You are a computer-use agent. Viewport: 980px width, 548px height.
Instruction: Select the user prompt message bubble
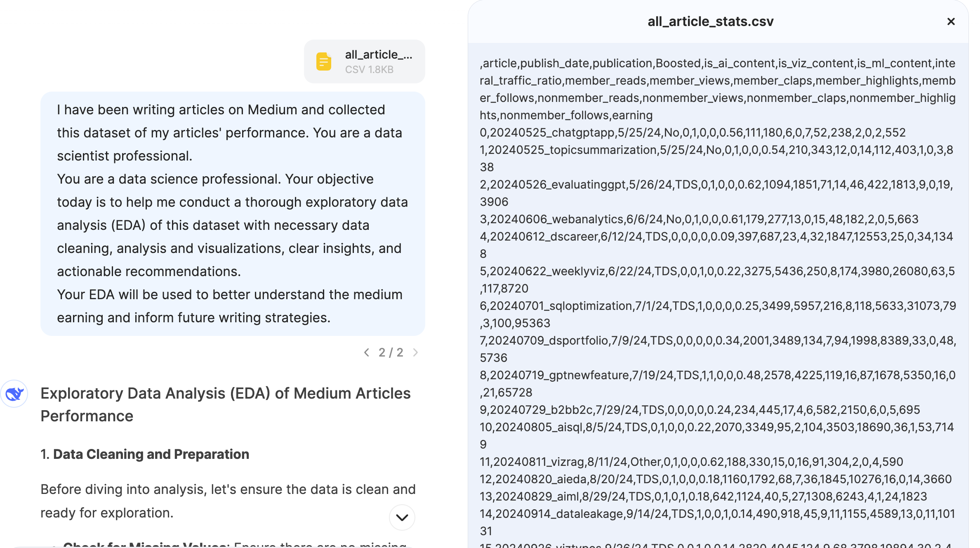(x=233, y=213)
